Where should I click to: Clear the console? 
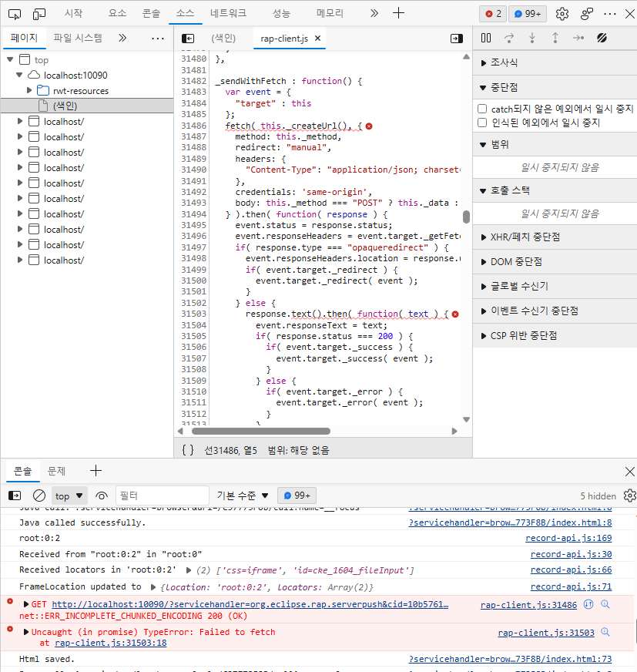39,496
